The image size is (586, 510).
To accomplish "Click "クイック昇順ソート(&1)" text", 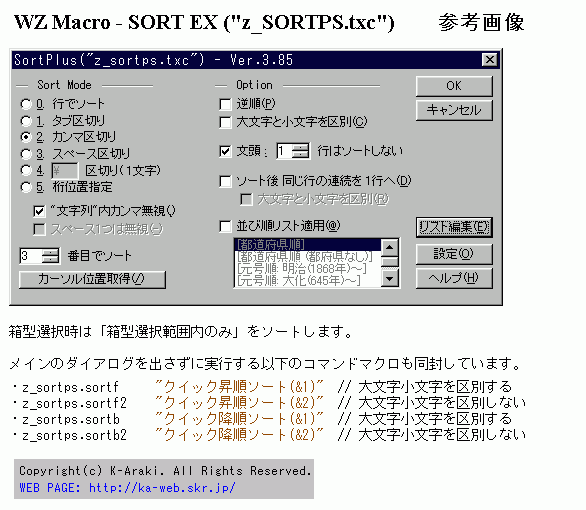I will point(240,387).
